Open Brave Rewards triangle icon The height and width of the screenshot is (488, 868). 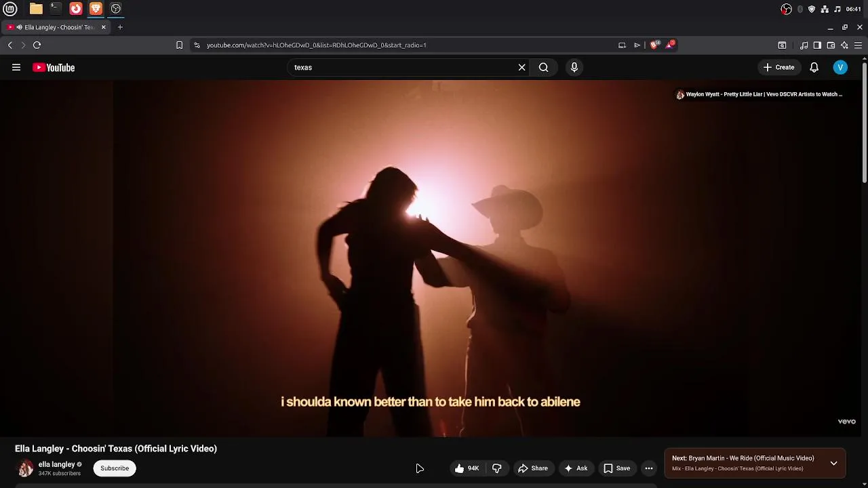(670, 45)
